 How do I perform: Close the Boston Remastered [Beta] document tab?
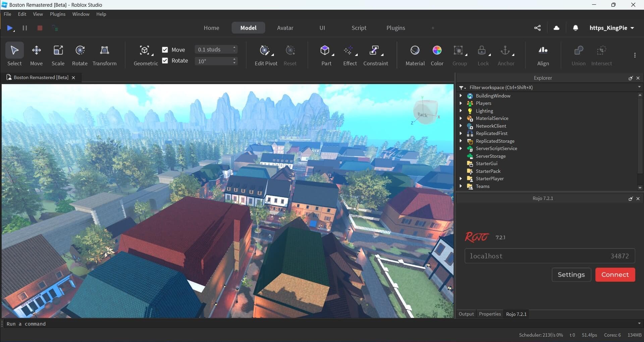(x=73, y=77)
